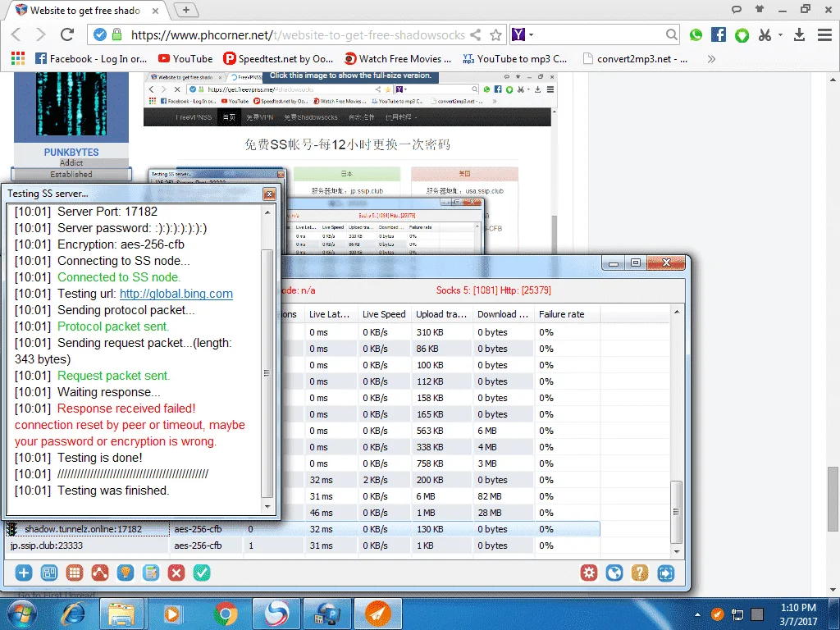Open the browser hamburger menu
This screenshot has height=630, width=840.
(x=824, y=34)
